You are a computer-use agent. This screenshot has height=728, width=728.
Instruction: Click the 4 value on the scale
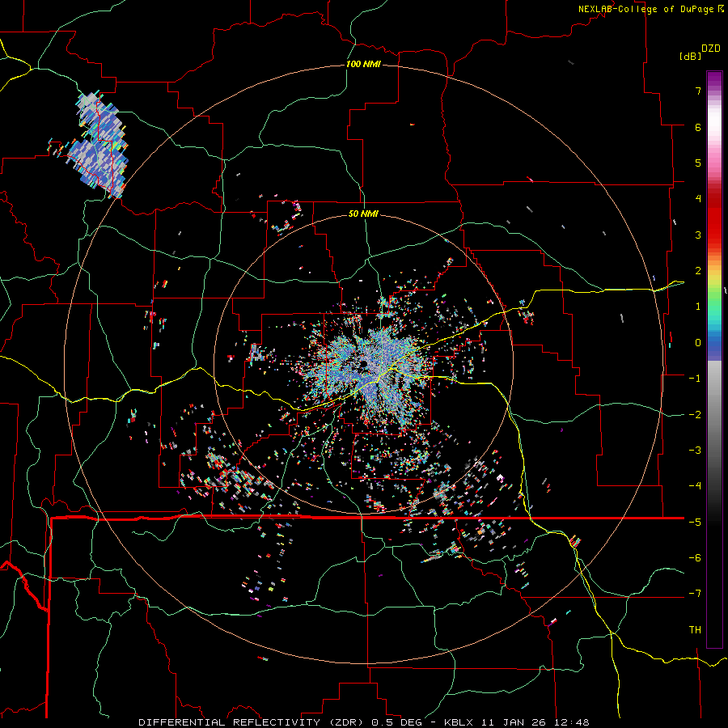[698, 199]
